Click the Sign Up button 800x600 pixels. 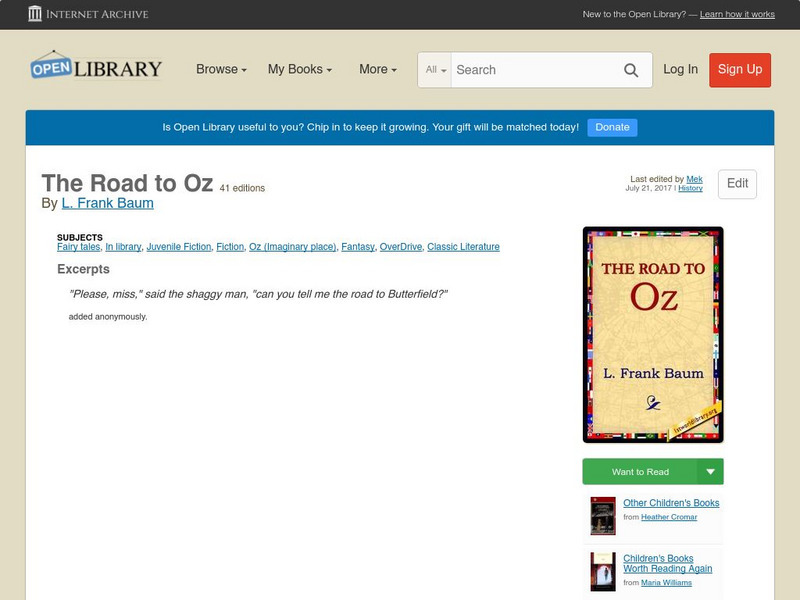[739, 70]
